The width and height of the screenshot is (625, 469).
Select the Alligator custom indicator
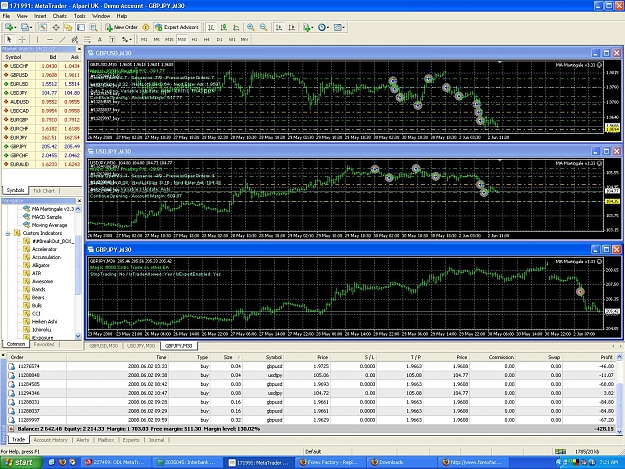point(41,265)
